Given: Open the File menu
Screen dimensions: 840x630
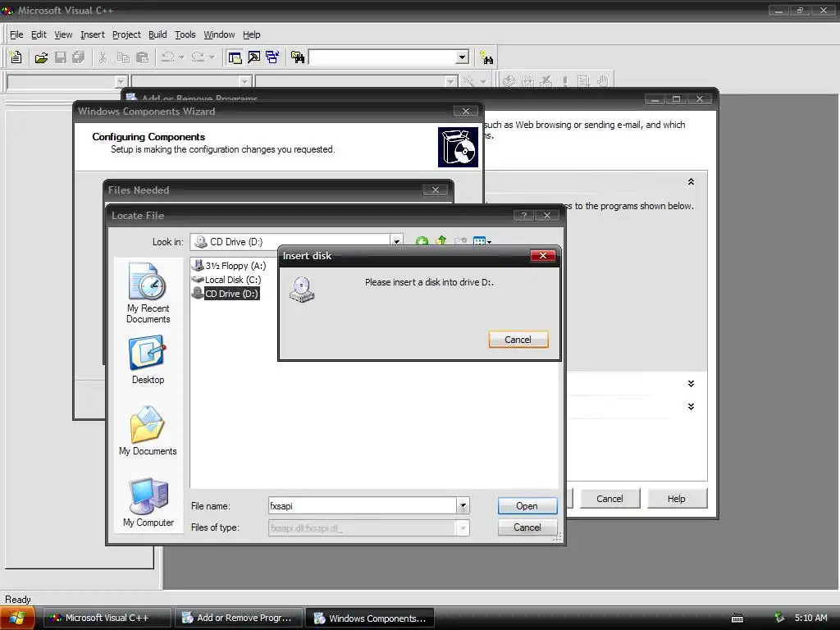Looking at the screenshot, I should click(x=16, y=34).
